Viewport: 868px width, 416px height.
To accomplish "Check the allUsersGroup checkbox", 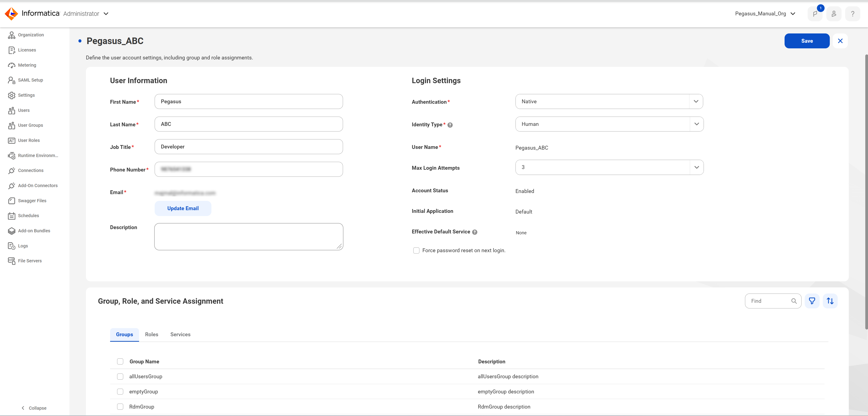I will pos(120,377).
